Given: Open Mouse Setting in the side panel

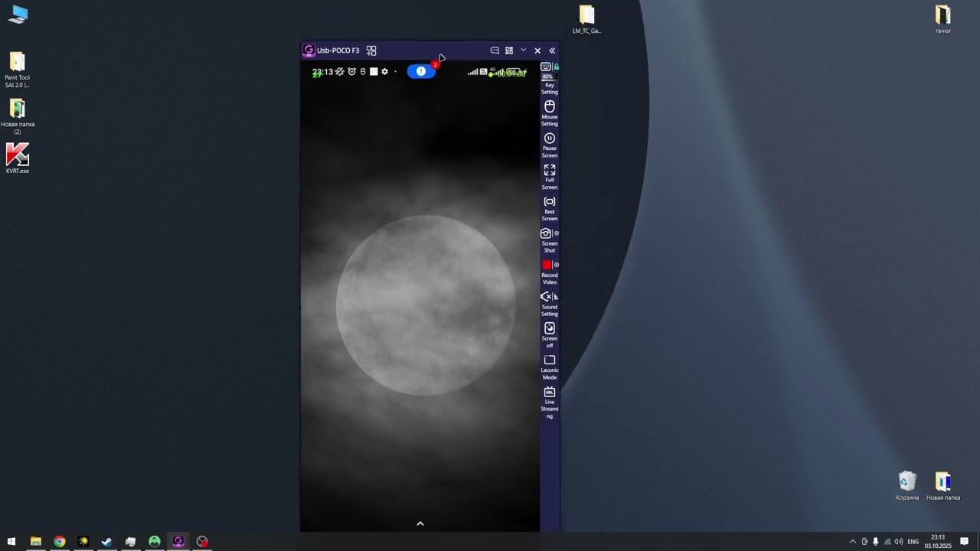Looking at the screenshot, I should pos(550,112).
